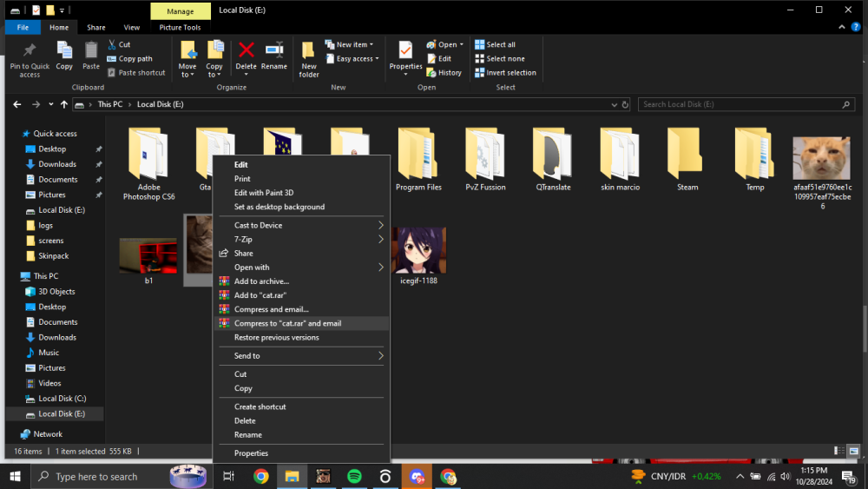The image size is (868, 489).
Task: Go back with the back arrow
Action: coord(17,104)
